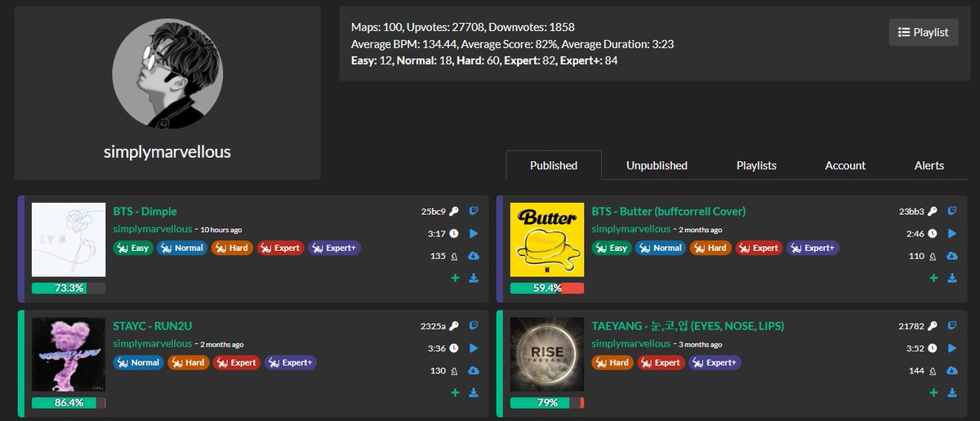This screenshot has height=421, width=980.
Task: Click simplymarvellous uploader link on TAEYANG card
Action: click(631, 343)
